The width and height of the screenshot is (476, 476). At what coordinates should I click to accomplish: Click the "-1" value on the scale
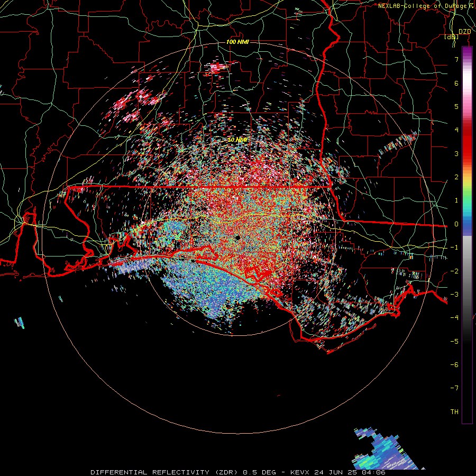(454, 248)
